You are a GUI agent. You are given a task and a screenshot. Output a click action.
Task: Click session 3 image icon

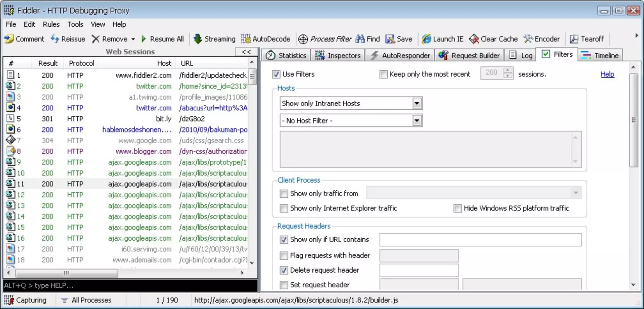(x=11, y=97)
